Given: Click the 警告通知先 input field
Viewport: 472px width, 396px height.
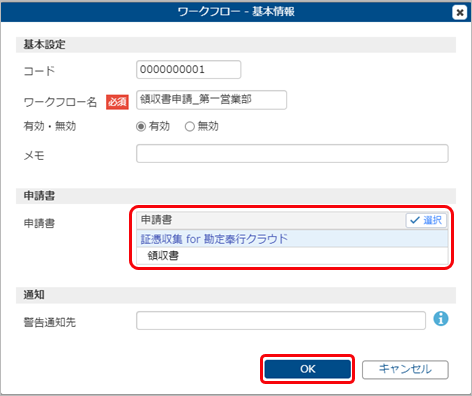Looking at the screenshot, I should [x=281, y=320].
